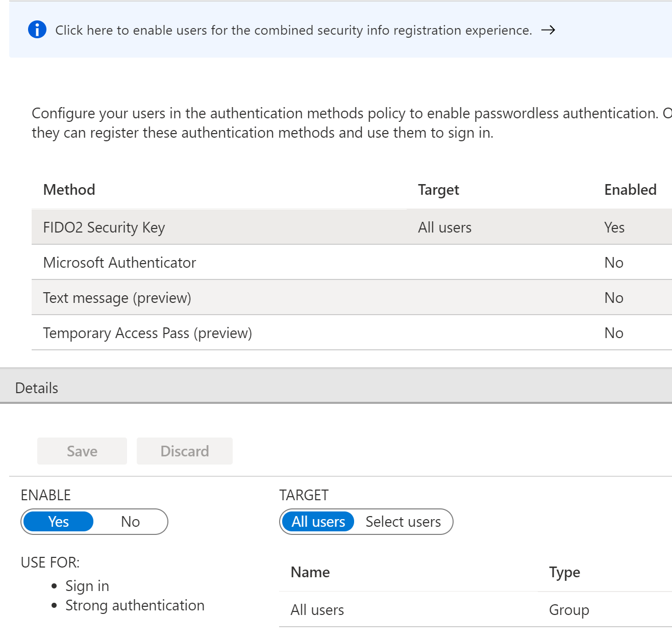
Task: Click the Enabled column header
Action: (x=630, y=190)
